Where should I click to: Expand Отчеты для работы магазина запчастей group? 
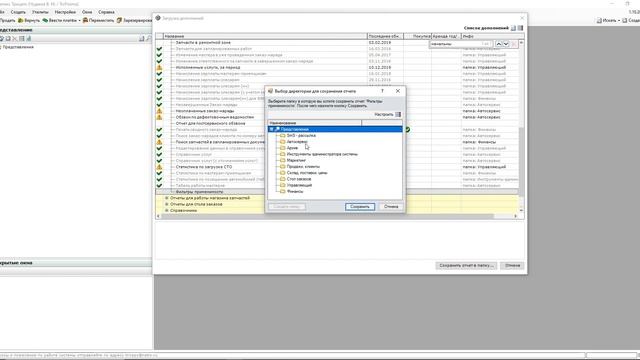coord(167,198)
